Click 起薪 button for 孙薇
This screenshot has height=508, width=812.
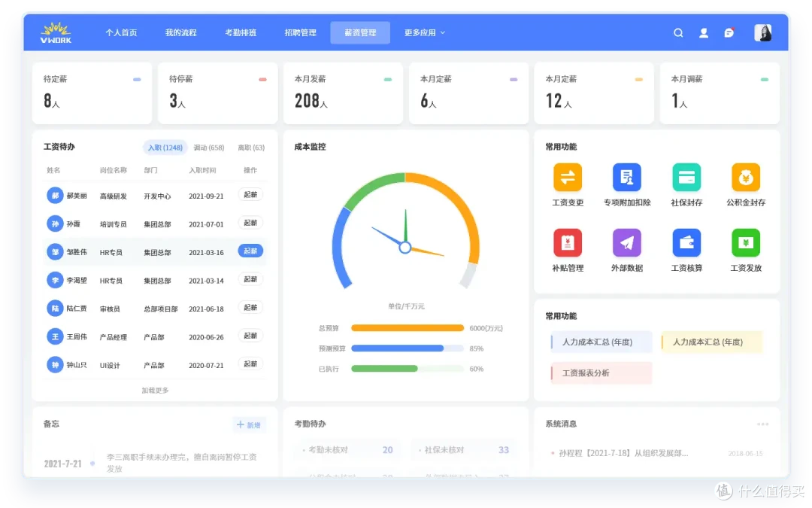250,222
